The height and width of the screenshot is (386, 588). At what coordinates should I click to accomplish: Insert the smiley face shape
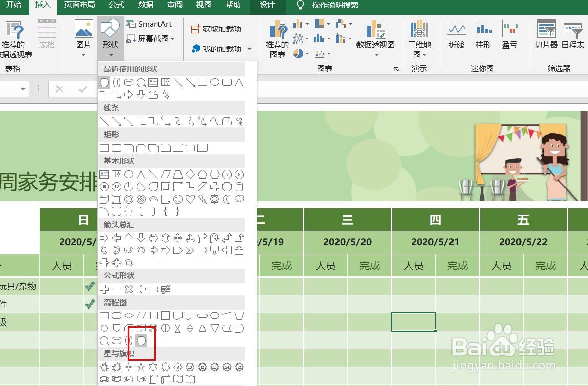pos(178,199)
